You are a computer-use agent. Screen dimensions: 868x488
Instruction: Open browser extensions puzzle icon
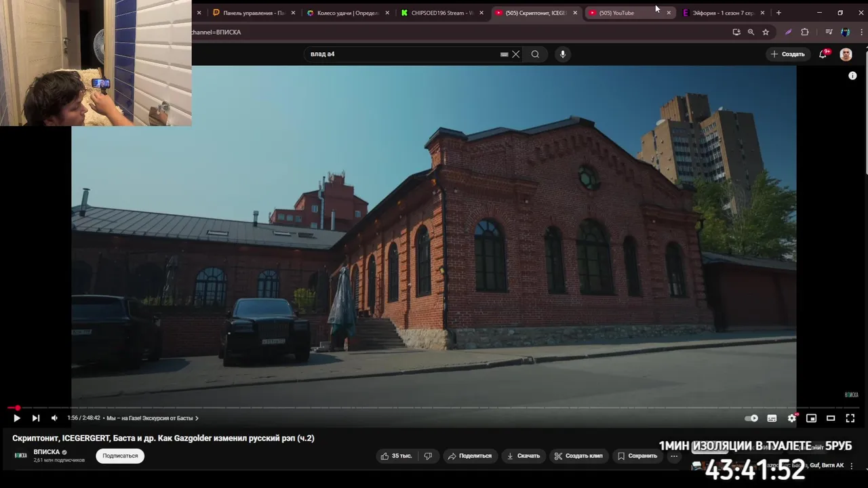coord(805,32)
